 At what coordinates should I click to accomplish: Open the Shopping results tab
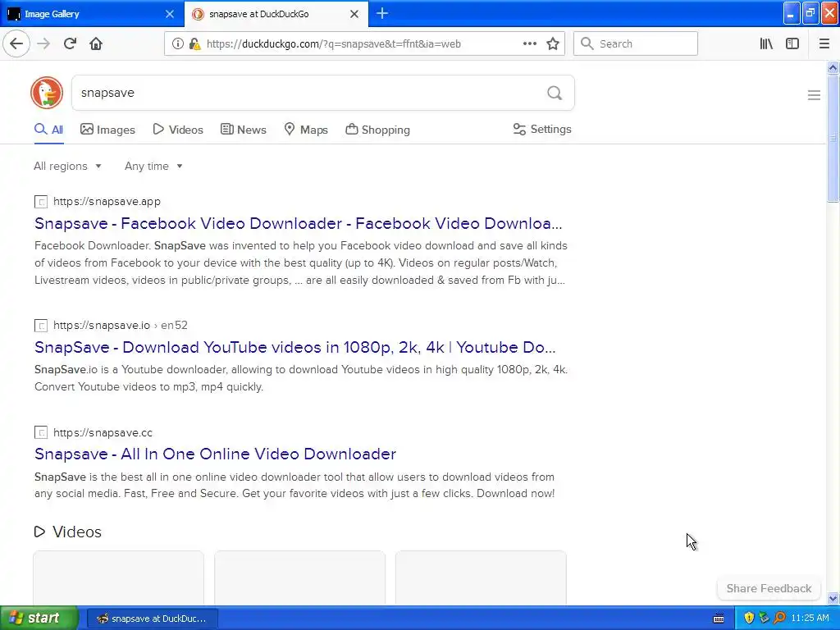pos(377,130)
